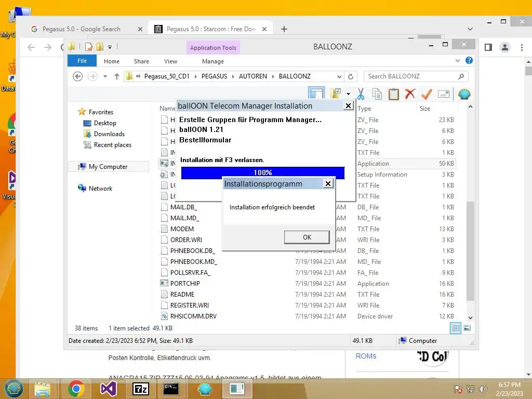Select Network in the navigation pane
Image resolution: width=532 pixels, height=399 pixels.
100,188
